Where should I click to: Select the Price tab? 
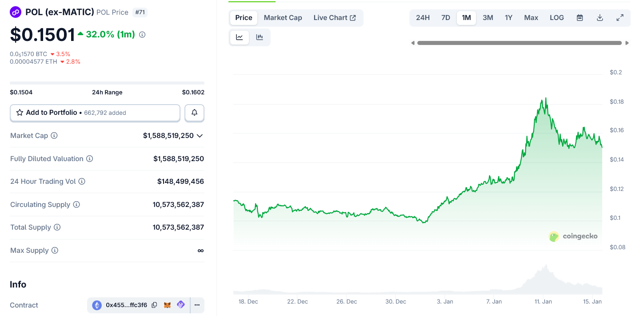point(244,18)
